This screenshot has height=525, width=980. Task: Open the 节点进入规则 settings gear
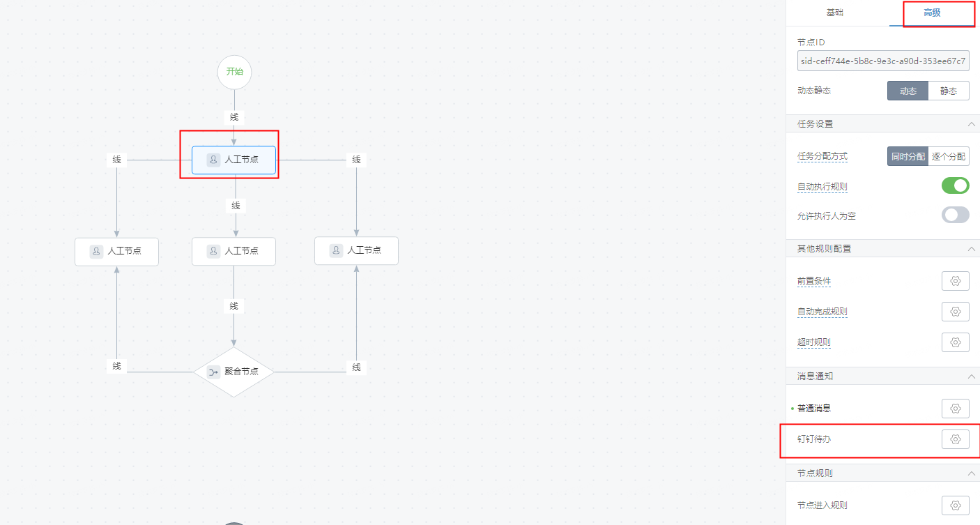955,505
